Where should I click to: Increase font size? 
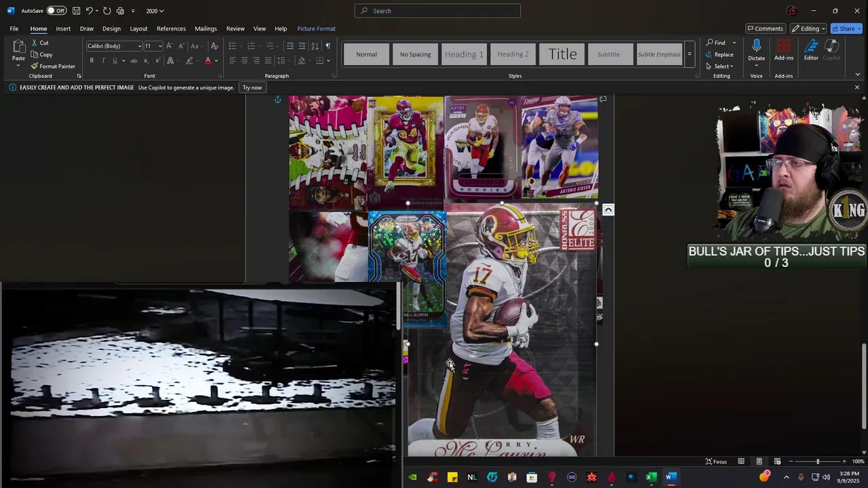[170, 46]
